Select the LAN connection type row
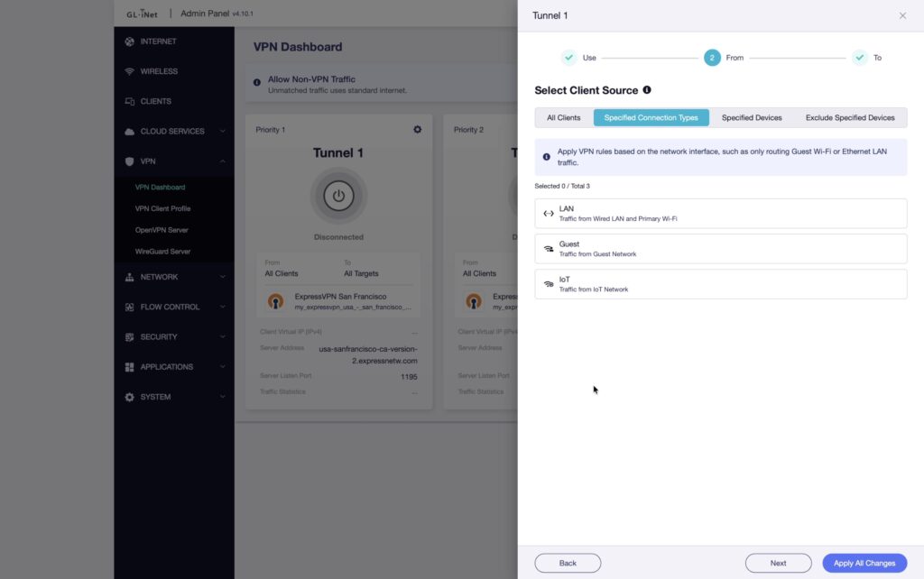 [721, 213]
